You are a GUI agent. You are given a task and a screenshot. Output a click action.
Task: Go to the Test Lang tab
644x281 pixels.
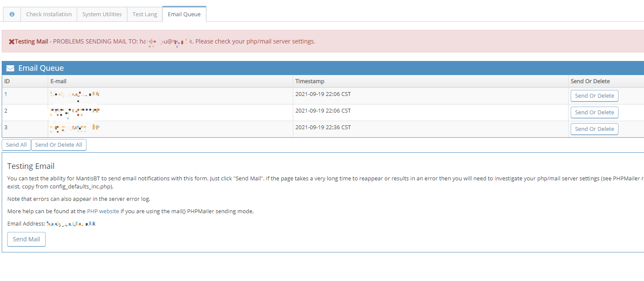coord(144,14)
